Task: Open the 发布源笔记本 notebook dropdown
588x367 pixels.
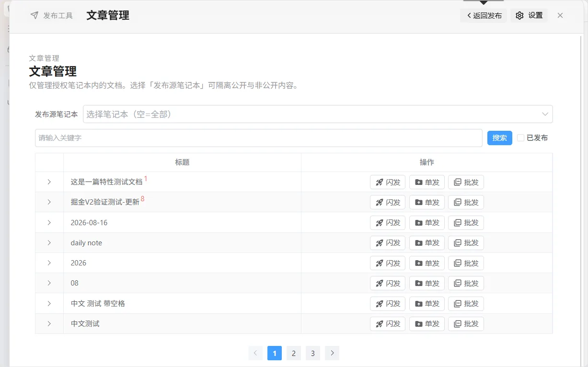Action: click(x=318, y=114)
